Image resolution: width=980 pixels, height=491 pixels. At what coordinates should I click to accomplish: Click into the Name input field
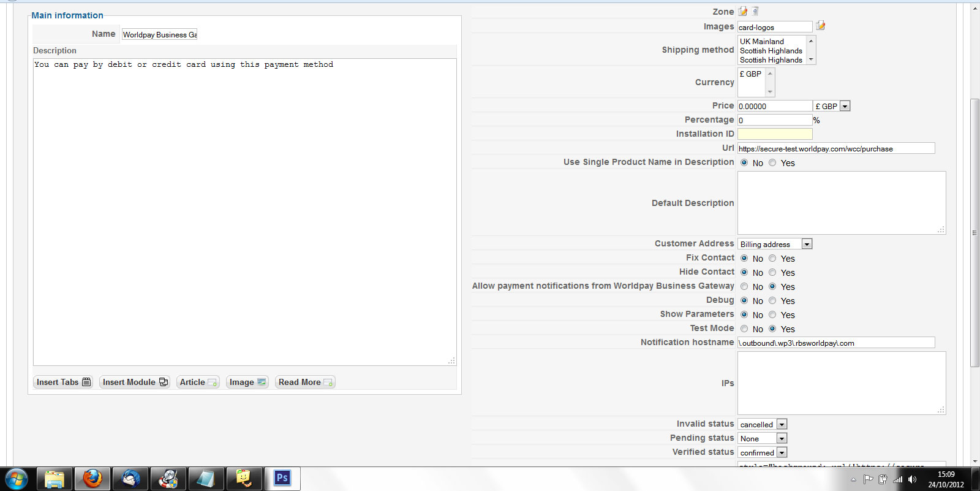[159, 34]
